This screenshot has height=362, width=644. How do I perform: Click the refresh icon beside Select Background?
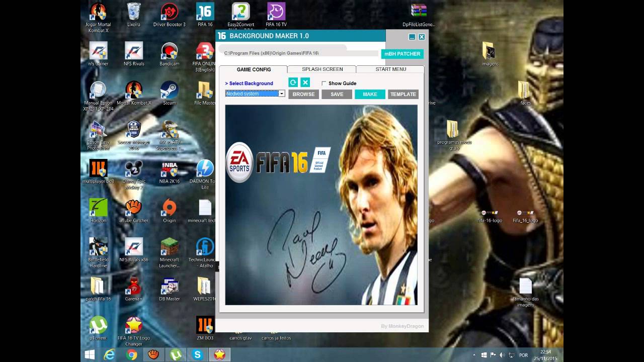pyautogui.click(x=293, y=82)
